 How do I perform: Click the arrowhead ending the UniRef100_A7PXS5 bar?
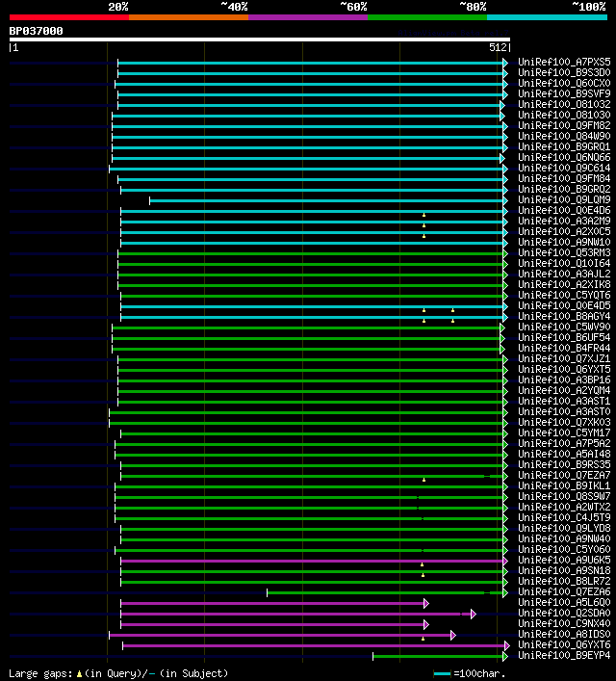click(x=505, y=63)
